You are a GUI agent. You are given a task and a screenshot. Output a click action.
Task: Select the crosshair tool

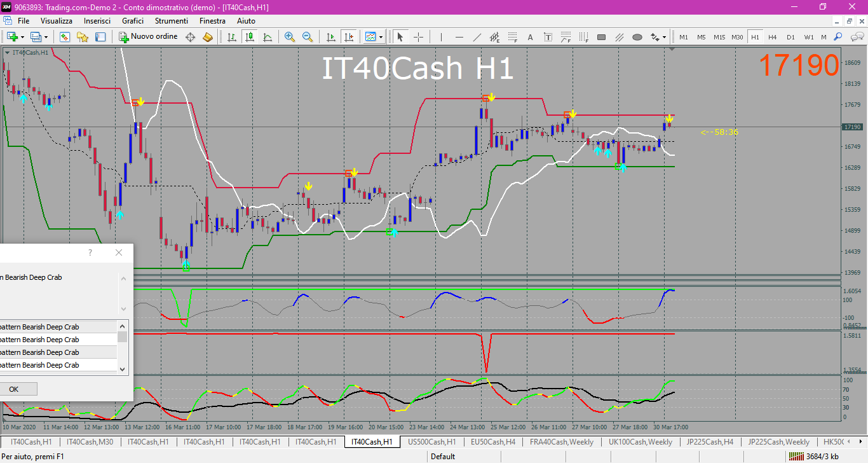pos(418,37)
